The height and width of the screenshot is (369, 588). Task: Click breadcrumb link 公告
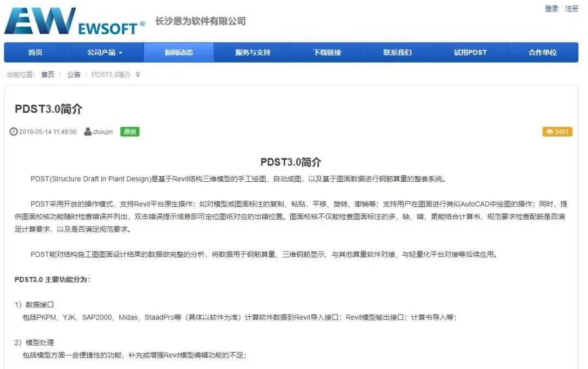[x=74, y=75]
